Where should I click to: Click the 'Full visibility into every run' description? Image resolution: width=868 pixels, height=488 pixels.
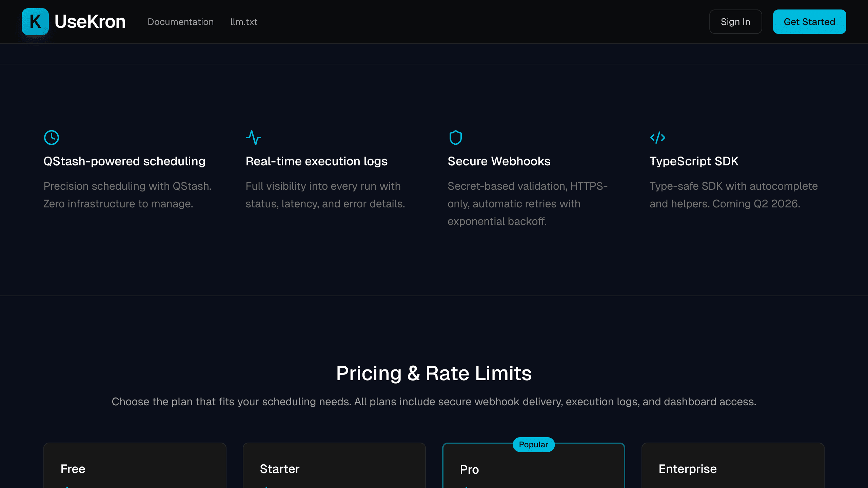pyautogui.click(x=325, y=195)
